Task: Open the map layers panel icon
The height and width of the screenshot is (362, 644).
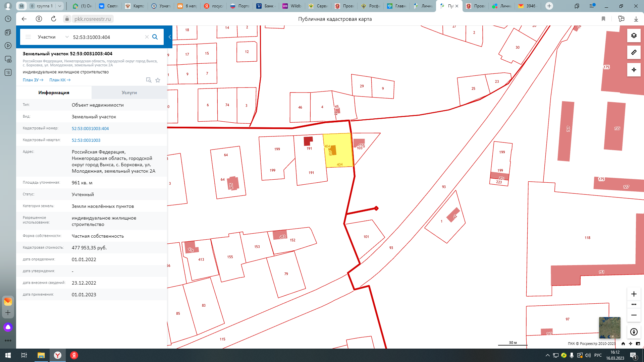Action: pyautogui.click(x=634, y=36)
